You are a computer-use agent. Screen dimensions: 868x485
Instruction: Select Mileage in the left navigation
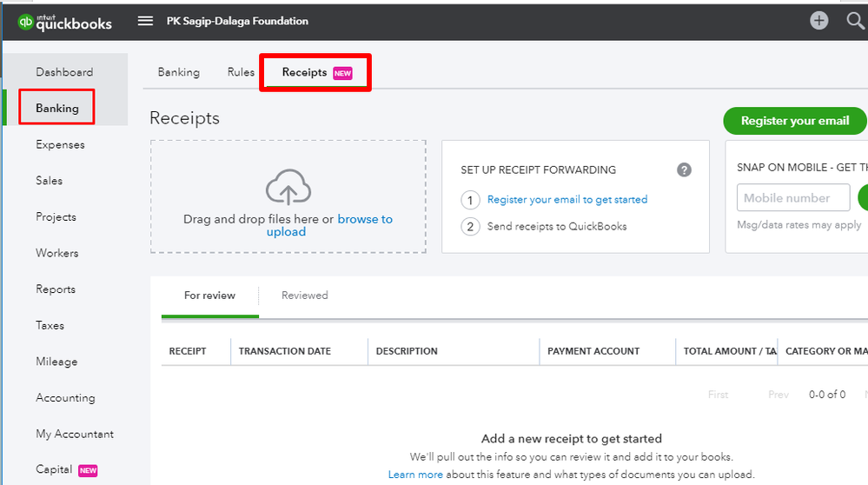pyautogui.click(x=56, y=362)
